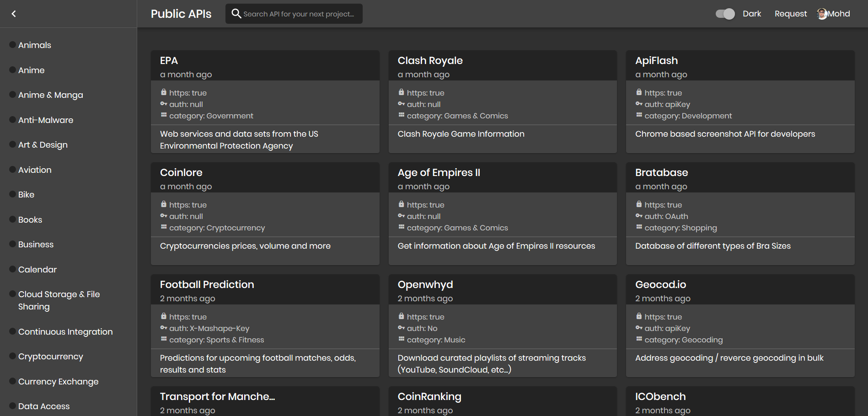Select the Bike category

click(27, 195)
